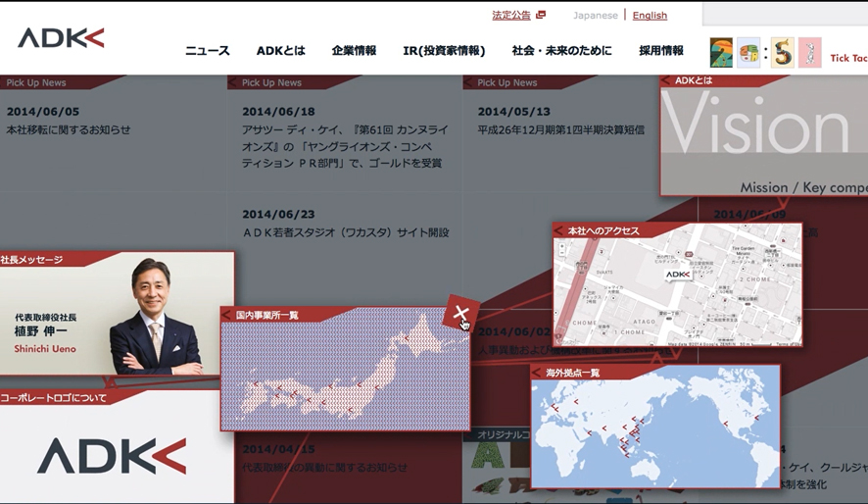
Task: Open the 代表取締役の異動に関するお知らせ news
Action: pyautogui.click(x=324, y=468)
